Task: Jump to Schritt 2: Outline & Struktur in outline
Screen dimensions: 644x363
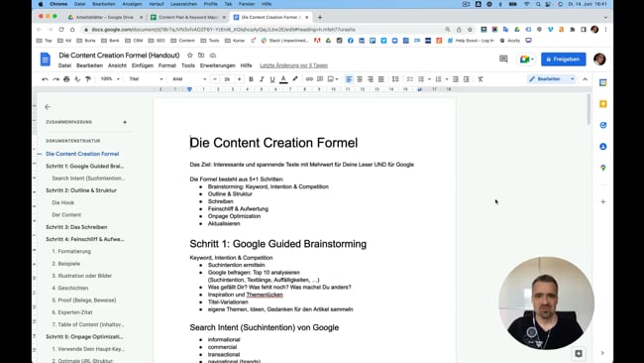Action: [81, 190]
